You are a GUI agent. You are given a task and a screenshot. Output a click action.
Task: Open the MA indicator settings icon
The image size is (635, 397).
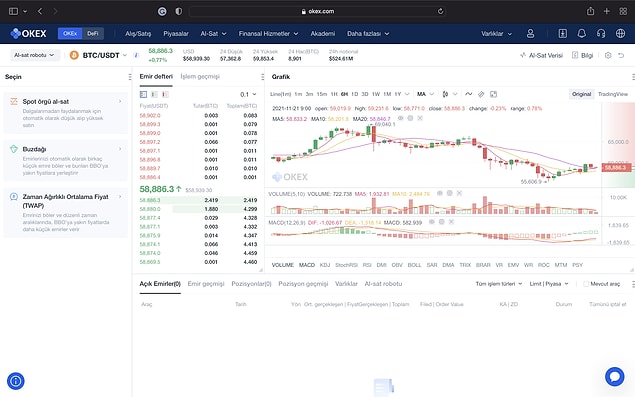pos(410,118)
